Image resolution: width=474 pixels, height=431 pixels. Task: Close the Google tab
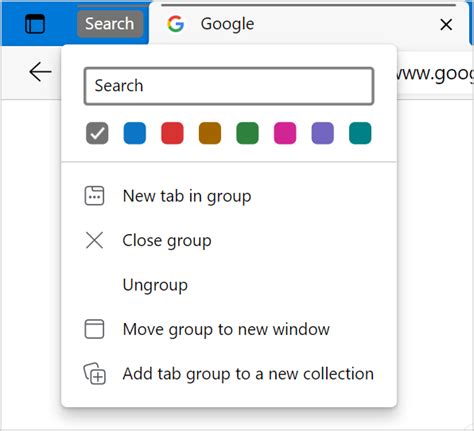tap(446, 25)
